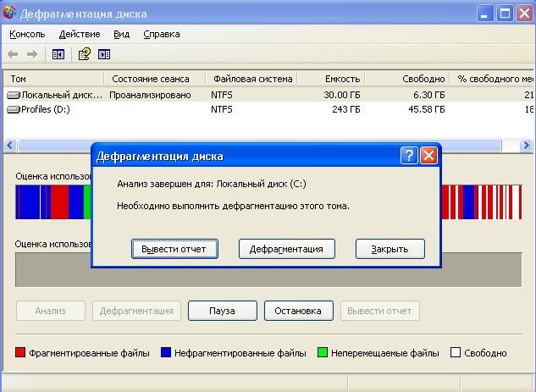Click the Forward arrow in the toolbar

pos(32,54)
